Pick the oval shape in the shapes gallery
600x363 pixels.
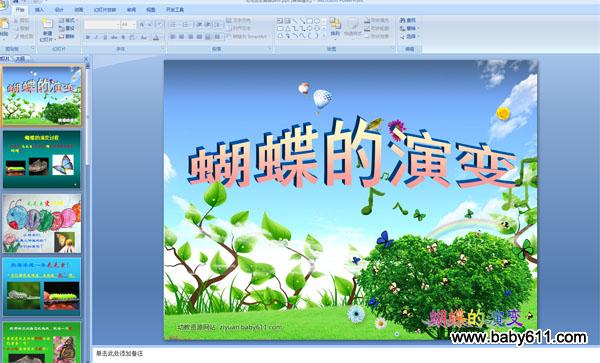[x=317, y=21]
